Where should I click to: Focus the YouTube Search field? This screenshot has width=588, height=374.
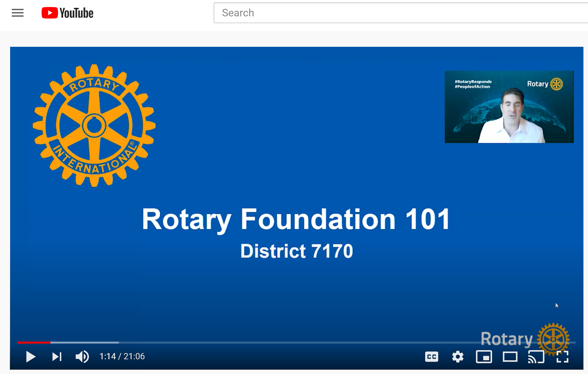click(x=401, y=13)
